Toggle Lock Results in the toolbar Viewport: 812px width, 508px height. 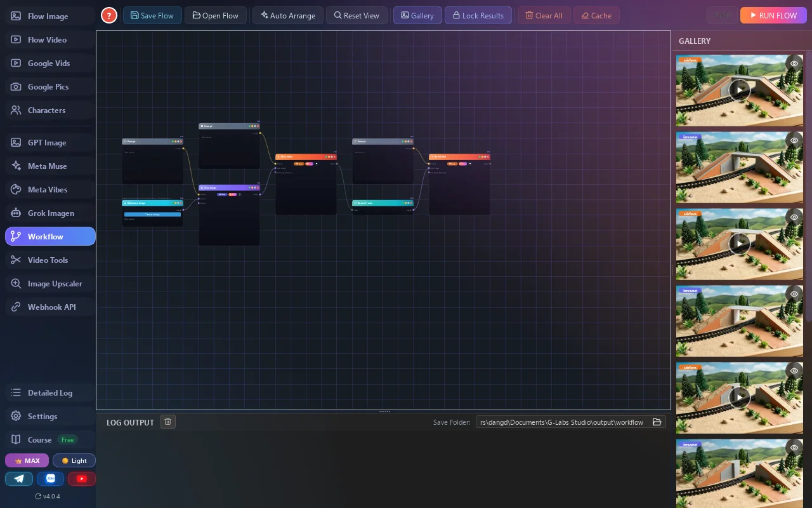point(478,15)
